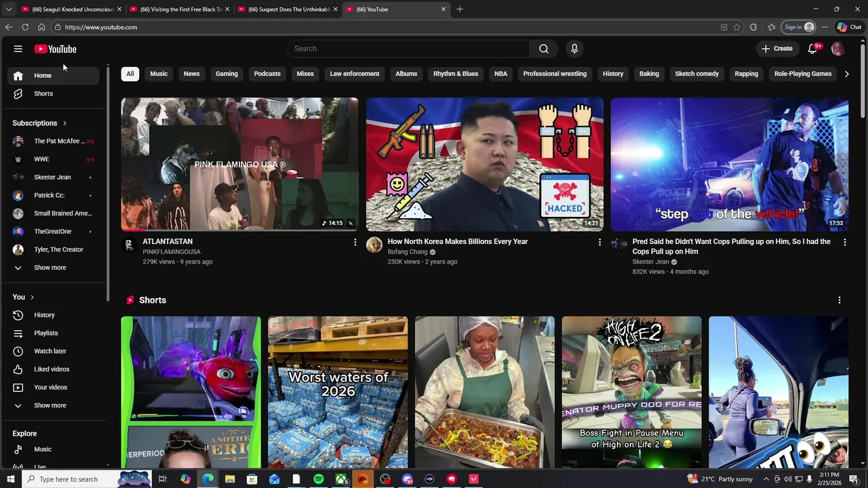Open Shorts in the sidebar
This screenshot has width=868, height=488.
click(x=54, y=94)
